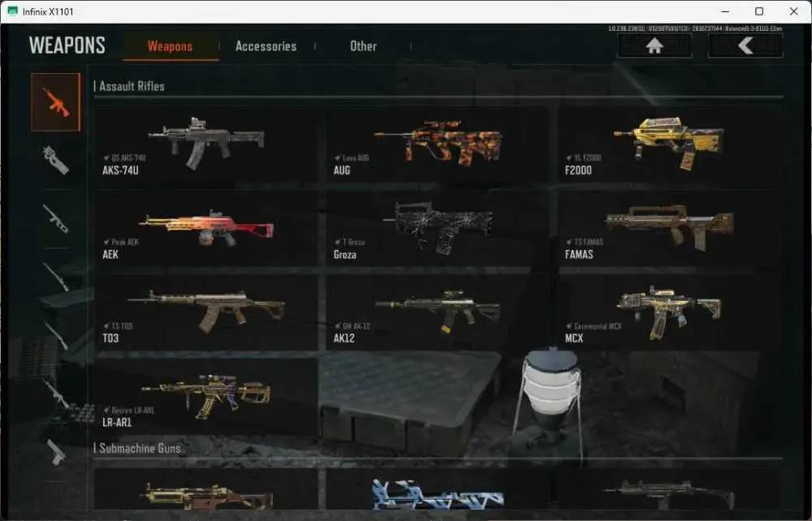Minimize the Infinix X1101 window

(x=725, y=11)
